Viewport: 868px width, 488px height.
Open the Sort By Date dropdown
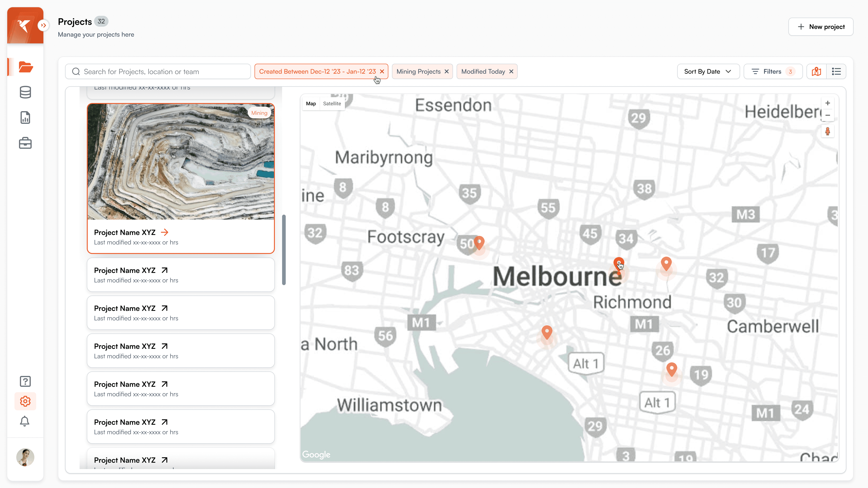coord(708,71)
